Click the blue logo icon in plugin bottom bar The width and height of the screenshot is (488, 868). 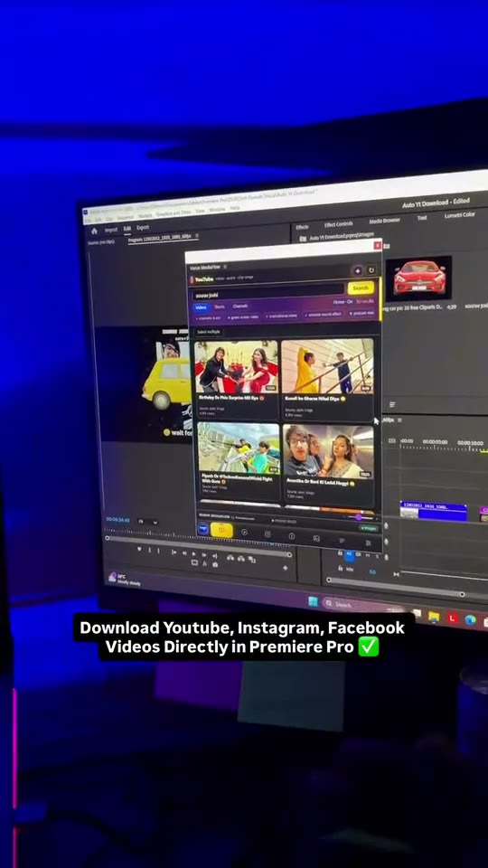(203, 529)
